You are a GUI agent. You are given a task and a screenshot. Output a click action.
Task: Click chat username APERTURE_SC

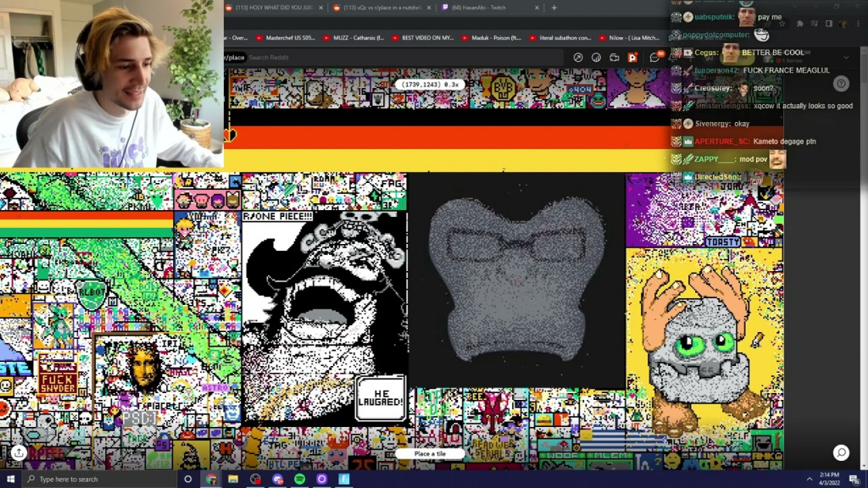pyautogui.click(x=722, y=141)
